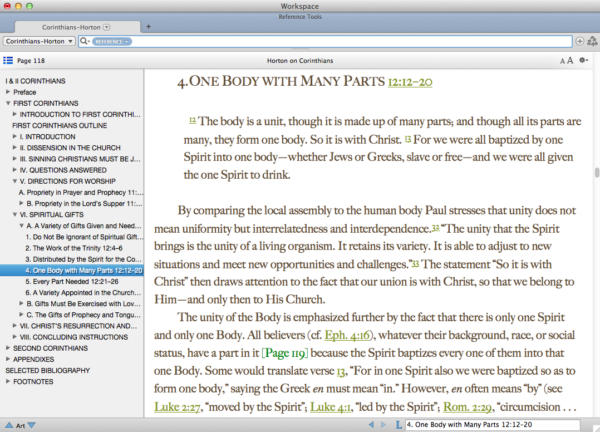This screenshot has height=432, width=600.
Task: Expand the Preface section
Action: pos(8,92)
